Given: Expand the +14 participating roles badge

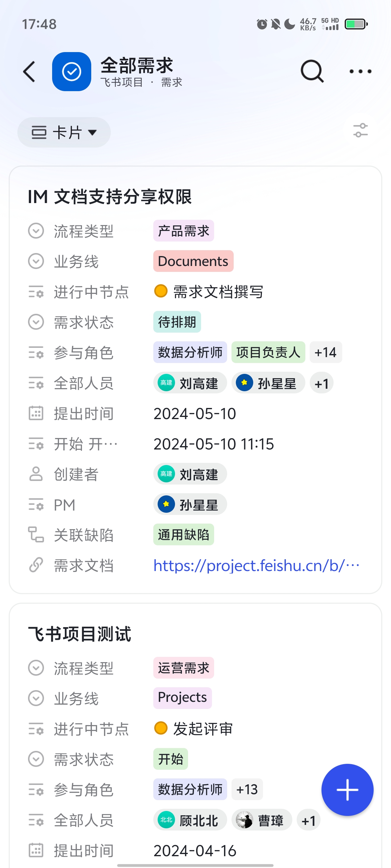Looking at the screenshot, I should click(326, 352).
